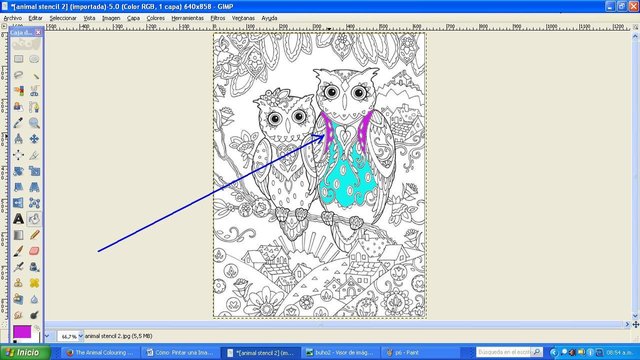
Task: Select the Free Select lasso tool
Action: coord(18,75)
